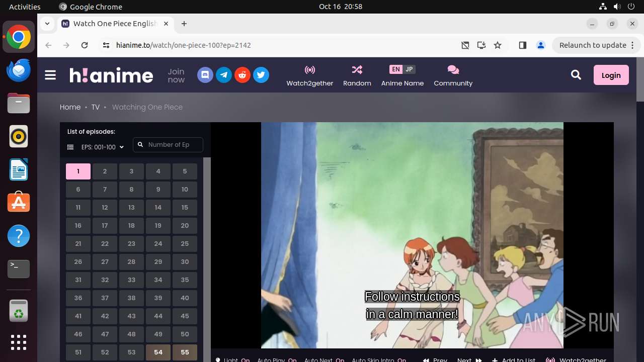Click the install app icon in address bar
Image resolution: width=644 pixels, height=362 pixels.
[x=481, y=45]
